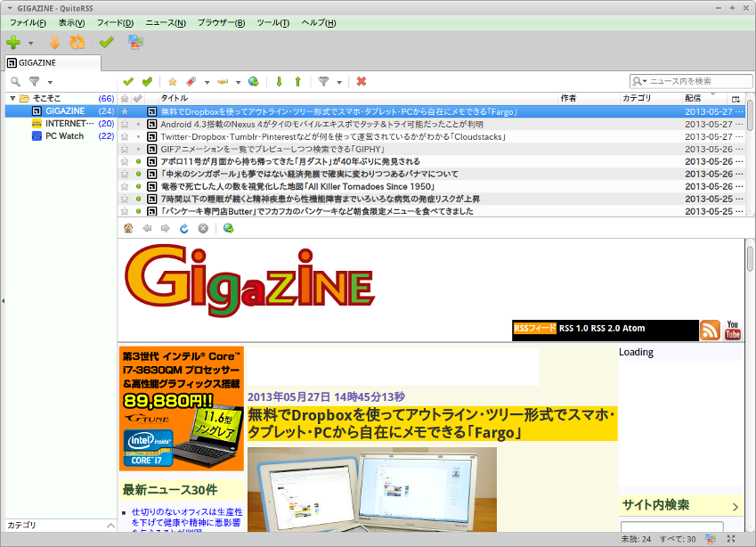Open the ツール(T) menu
This screenshot has width=756, height=547.
click(x=272, y=22)
